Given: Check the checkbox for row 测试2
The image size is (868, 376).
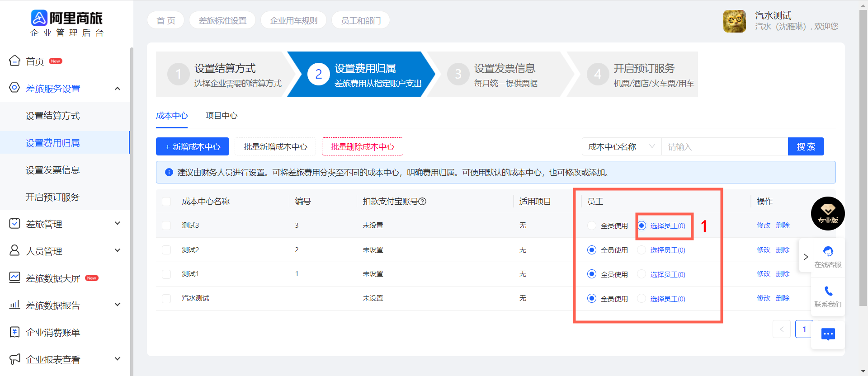Looking at the screenshot, I should pyautogui.click(x=166, y=250).
